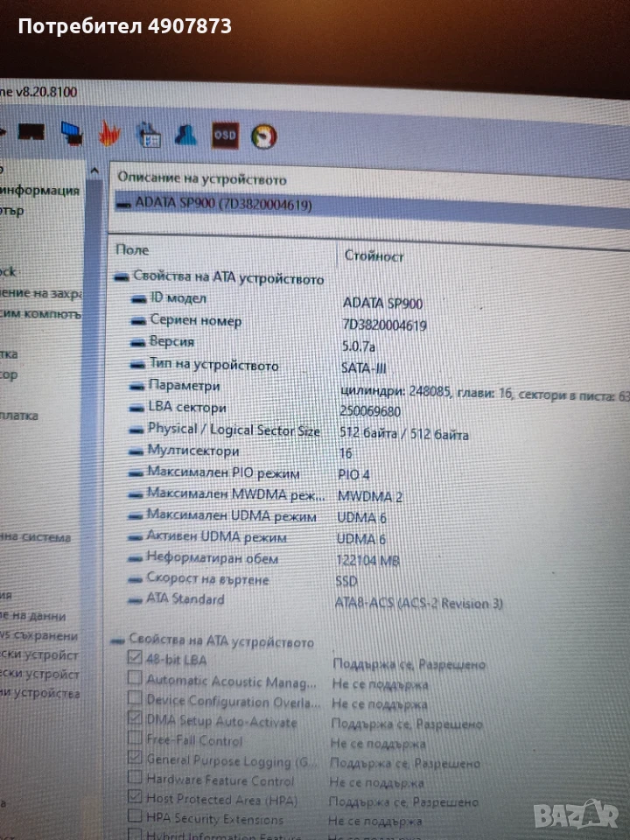
Task: Select the 512 байта / 512 байта value
Action: tap(403, 433)
